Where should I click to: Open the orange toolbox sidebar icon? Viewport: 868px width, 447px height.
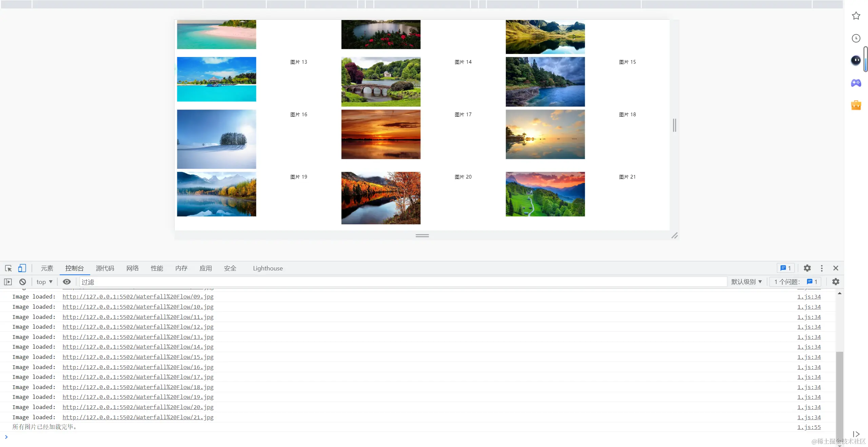coord(856,105)
